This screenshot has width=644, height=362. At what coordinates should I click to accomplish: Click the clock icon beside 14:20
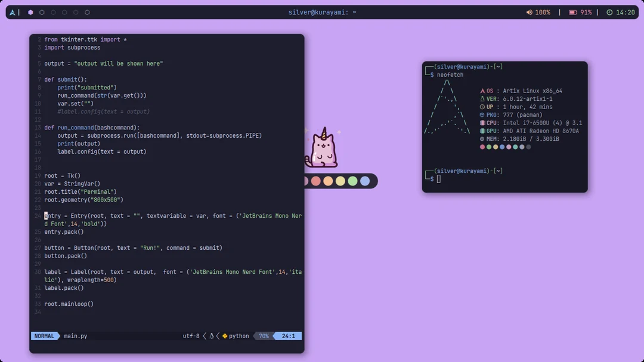point(609,11)
